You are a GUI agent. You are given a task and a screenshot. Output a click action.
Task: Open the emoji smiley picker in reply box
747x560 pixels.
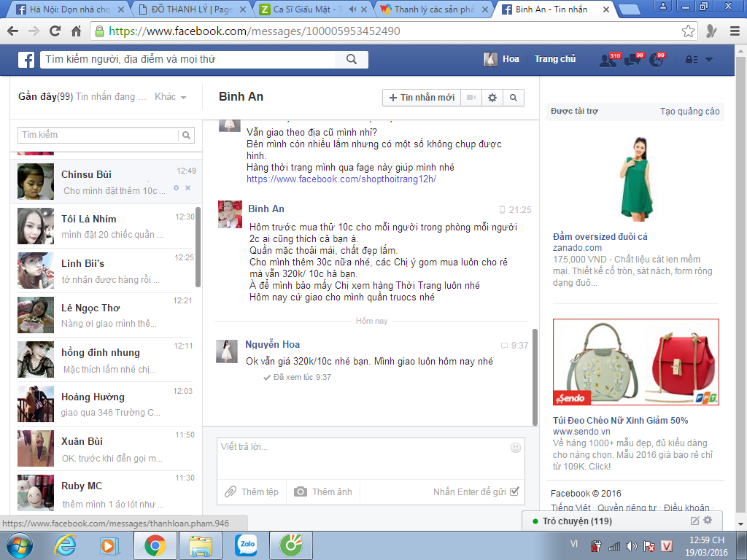516,448
